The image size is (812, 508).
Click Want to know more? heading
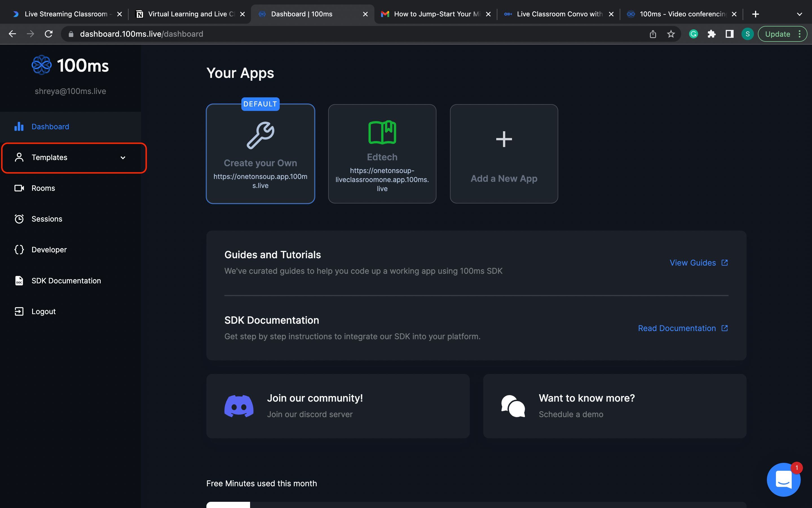pyautogui.click(x=586, y=398)
